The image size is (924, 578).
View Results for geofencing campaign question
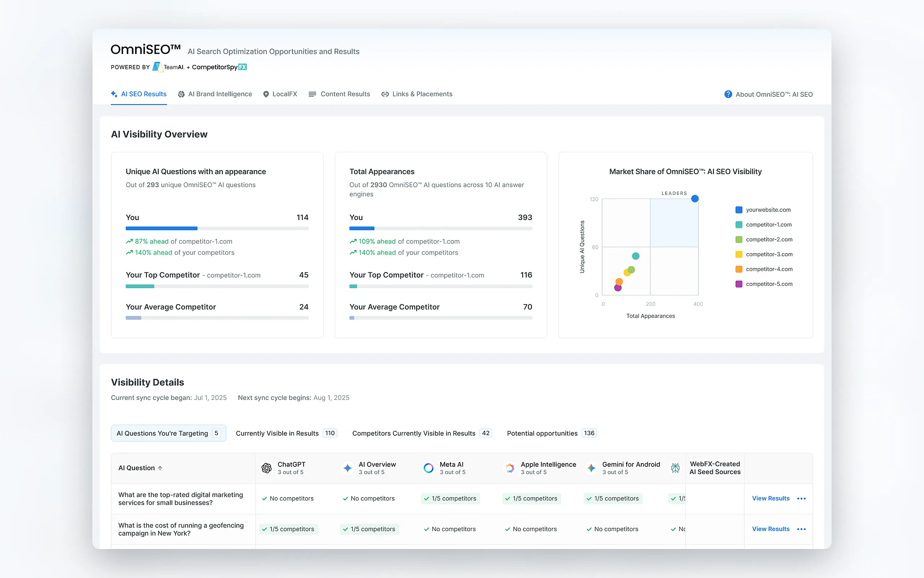[771, 529]
